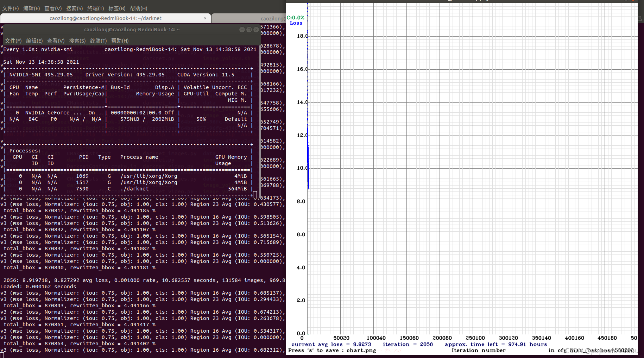Open 标签(B) tabs menu in the back terminal
The height and width of the screenshot is (358, 644).
coord(117,8)
